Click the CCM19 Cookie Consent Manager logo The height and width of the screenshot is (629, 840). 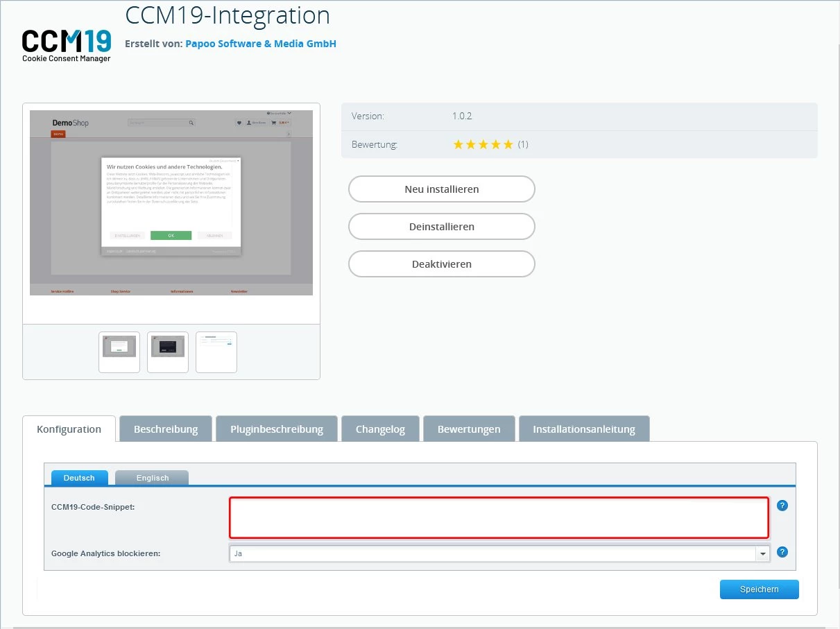click(x=67, y=46)
